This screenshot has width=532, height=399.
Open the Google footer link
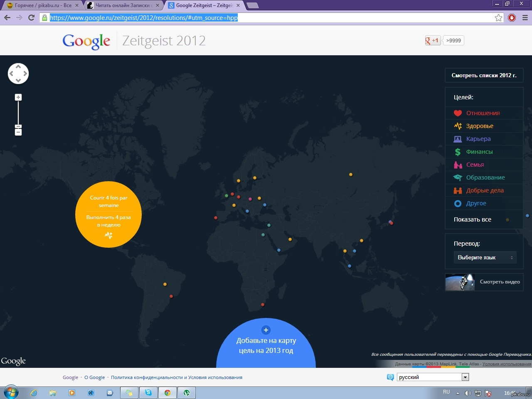click(x=70, y=377)
